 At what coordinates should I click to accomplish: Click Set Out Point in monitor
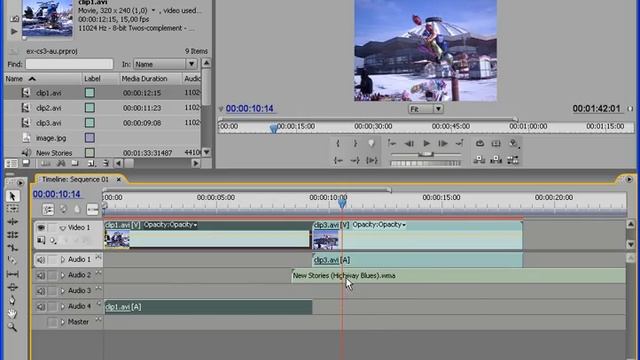(355, 143)
